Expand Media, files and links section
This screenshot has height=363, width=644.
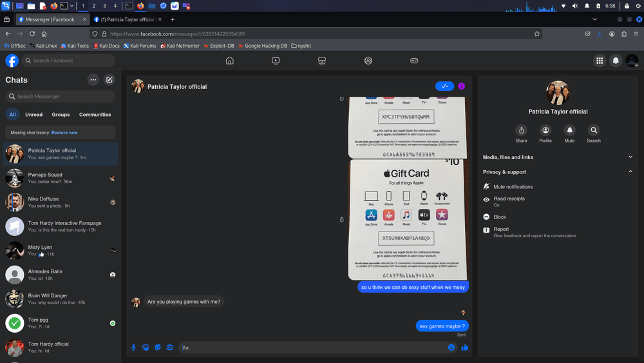(x=558, y=157)
